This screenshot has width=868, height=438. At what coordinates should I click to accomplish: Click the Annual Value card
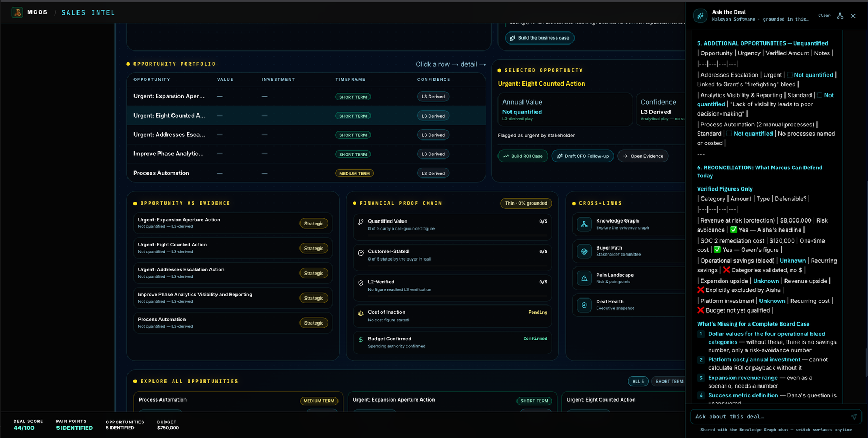click(x=565, y=110)
